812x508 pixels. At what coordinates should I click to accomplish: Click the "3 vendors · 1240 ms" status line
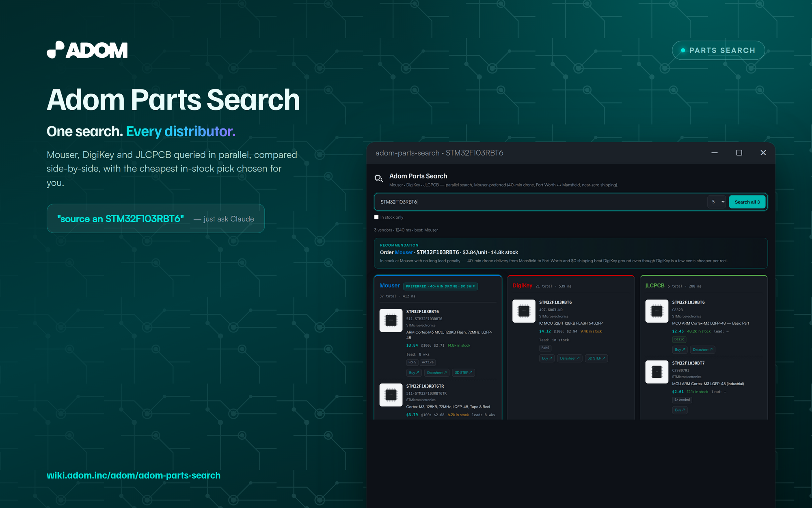click(x=406, y=230)
